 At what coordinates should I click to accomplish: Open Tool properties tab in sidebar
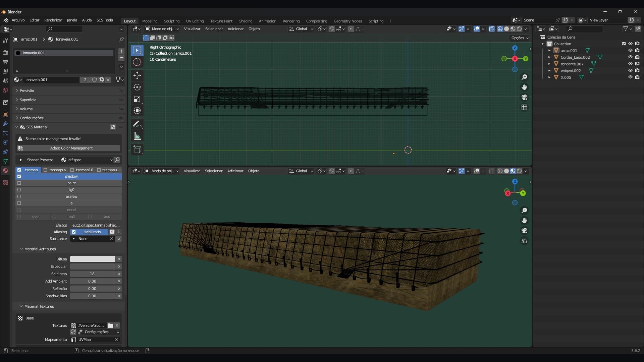click(x=5, y=41)
